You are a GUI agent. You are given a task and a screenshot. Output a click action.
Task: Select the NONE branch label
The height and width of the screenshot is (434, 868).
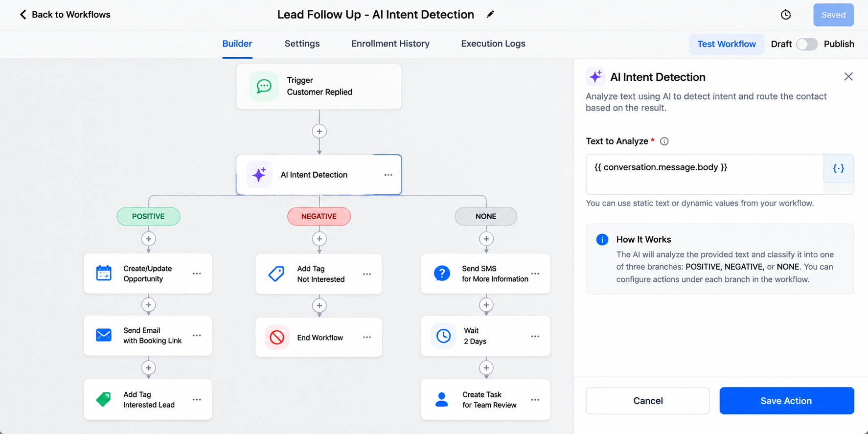click(486, 216)
